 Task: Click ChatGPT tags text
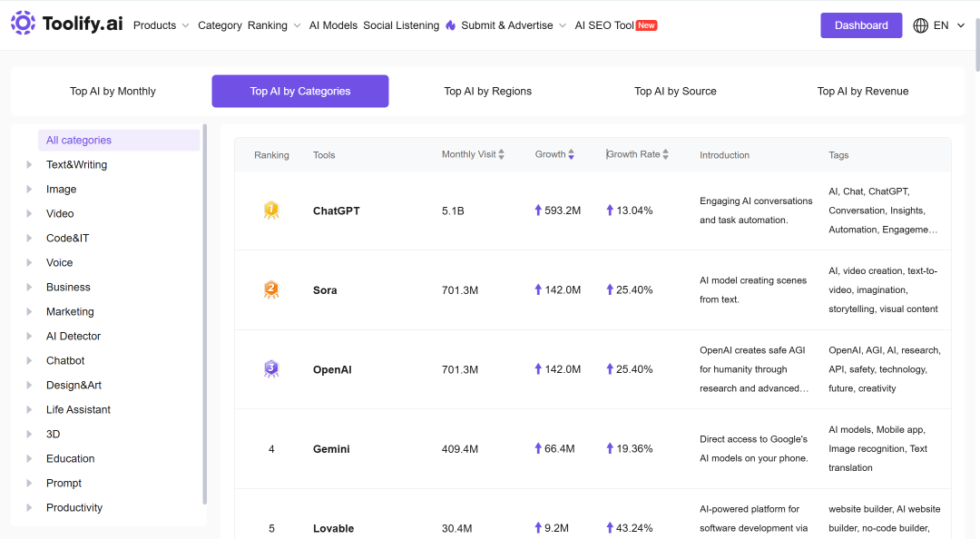(x=883, y=211)
